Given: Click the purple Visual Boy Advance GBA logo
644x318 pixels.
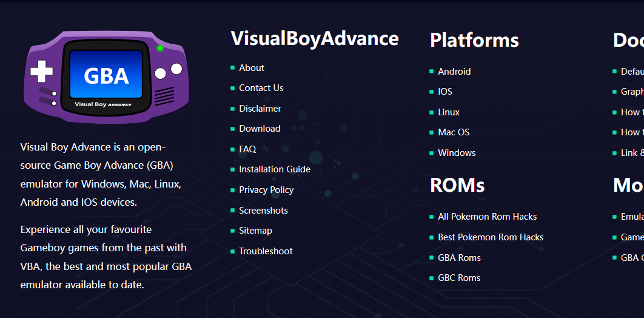Looking at the screenshot, I should (x=106, y=76).
